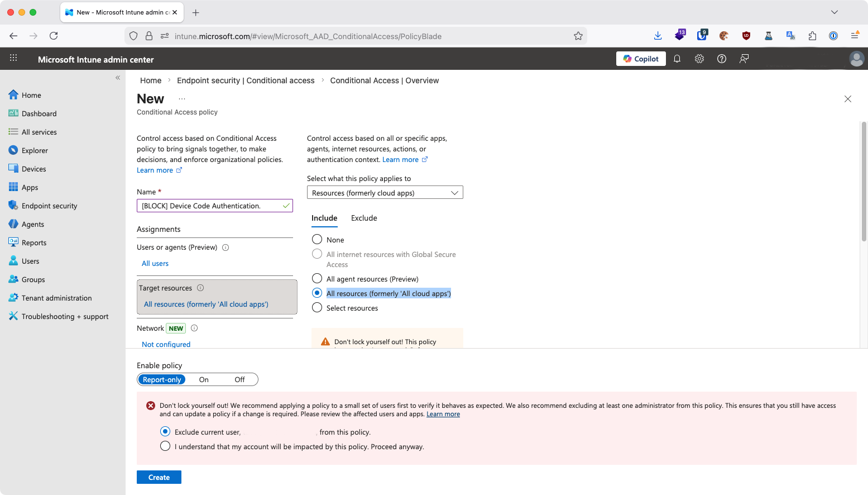Show the Network info tooltip
Viewport: 868px width, 495px height.
[194, 329]
